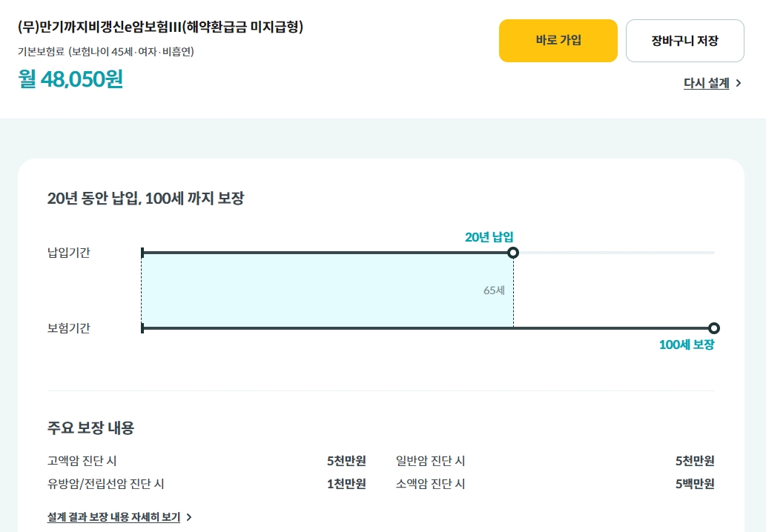Screen dimensions: 766x532
Task: Click the 고액암 진단 시 coverage row
Action: pyautogui.click(x=206, y=461)
